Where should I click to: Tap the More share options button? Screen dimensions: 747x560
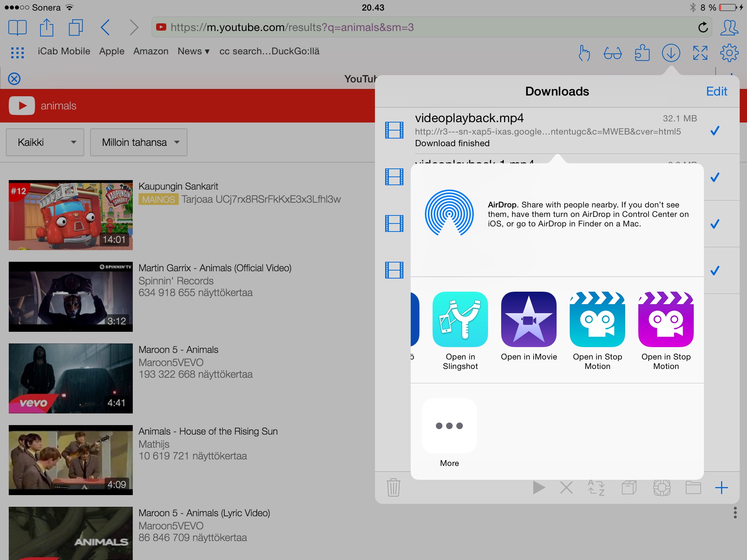[449, 426]
